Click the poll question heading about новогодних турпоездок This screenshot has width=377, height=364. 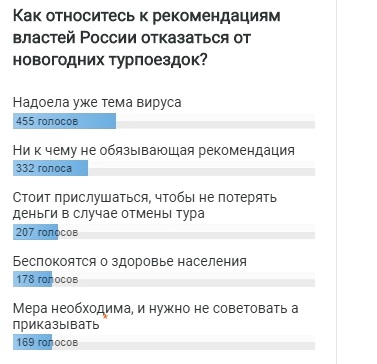click(146, 38)
